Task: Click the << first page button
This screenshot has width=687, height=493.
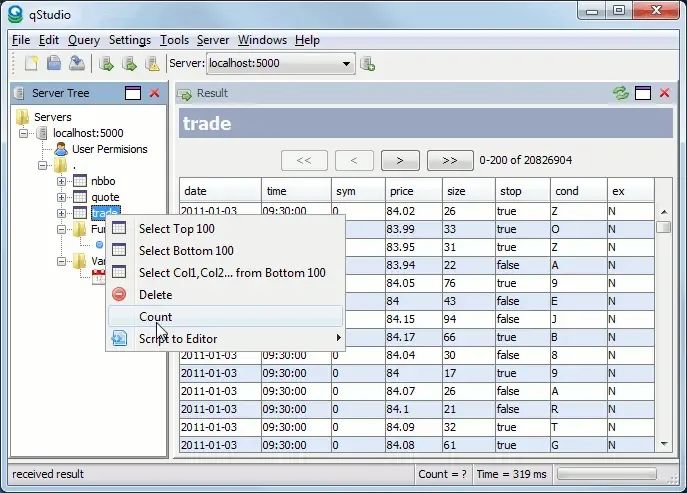Action: pyautogui.click(x=304, y=160)
